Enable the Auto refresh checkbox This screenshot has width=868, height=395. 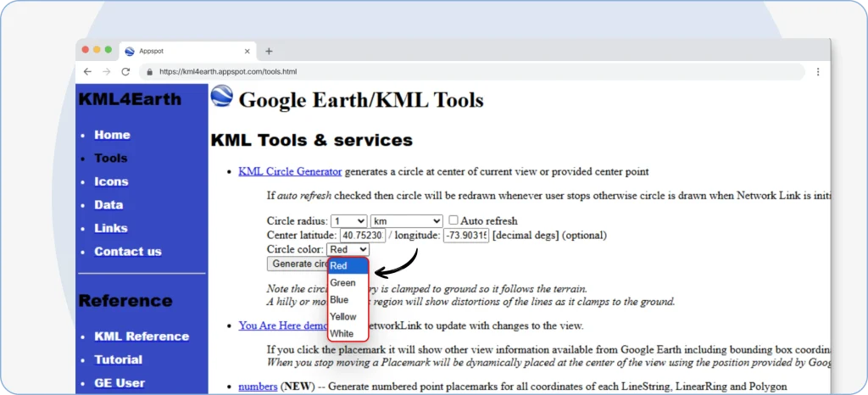coord(453,220)
